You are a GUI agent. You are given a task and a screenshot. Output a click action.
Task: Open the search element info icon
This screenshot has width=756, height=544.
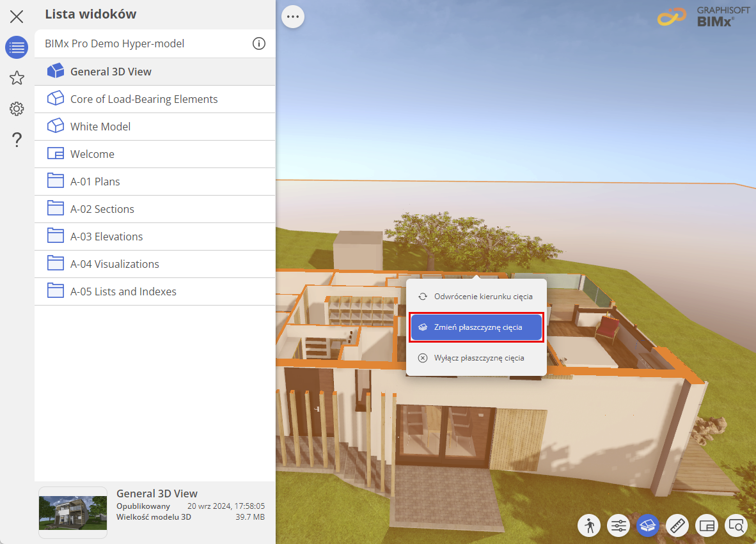coord(736,525)
